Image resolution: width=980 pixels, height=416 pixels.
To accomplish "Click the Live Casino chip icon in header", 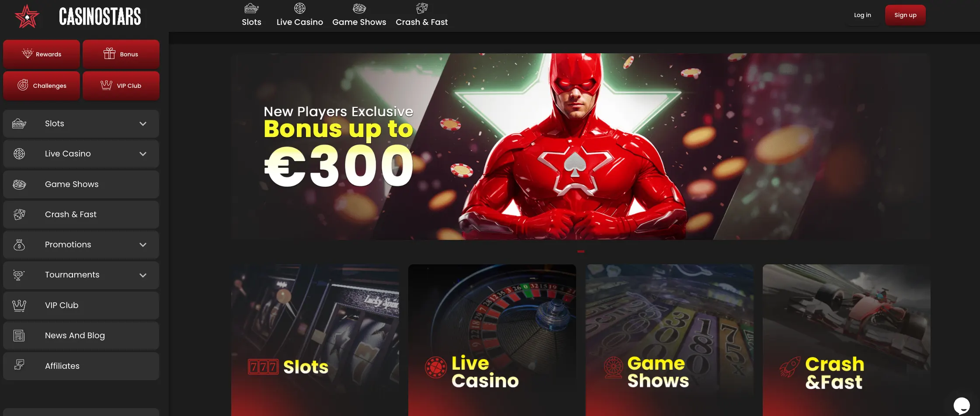I will [300, 8].
